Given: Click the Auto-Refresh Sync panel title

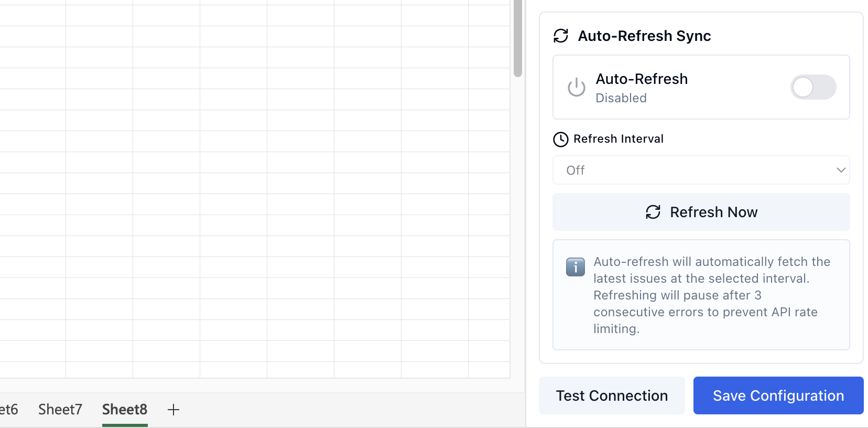Looking at the screenshot, I should pyautogui.click(x=645, y=36).
